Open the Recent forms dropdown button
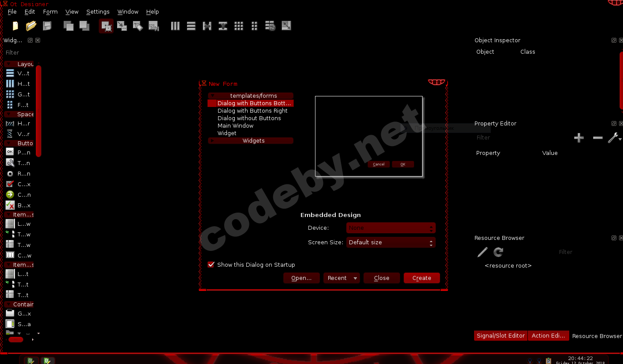The image size is (623, 364). (341, 278)
